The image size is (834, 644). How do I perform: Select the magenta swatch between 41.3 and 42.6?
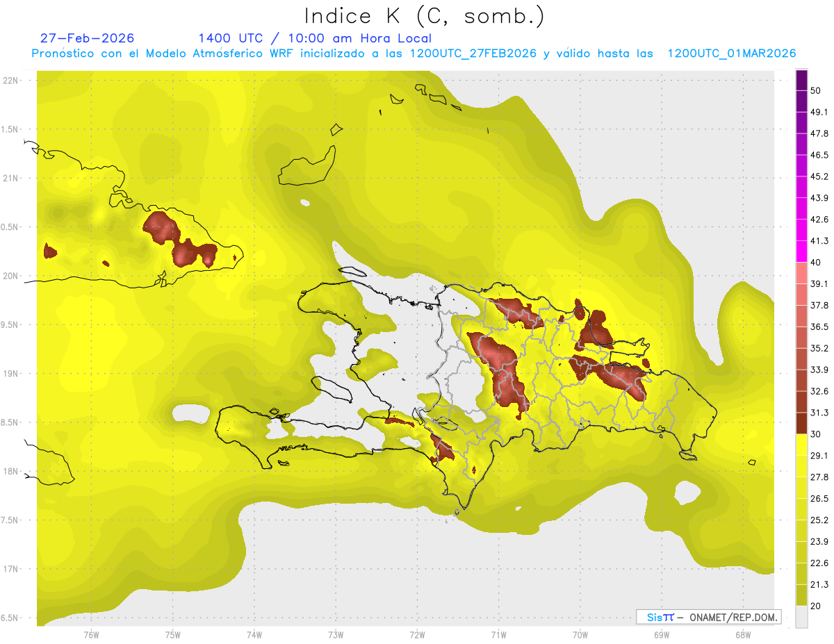(x=801, y=230)
